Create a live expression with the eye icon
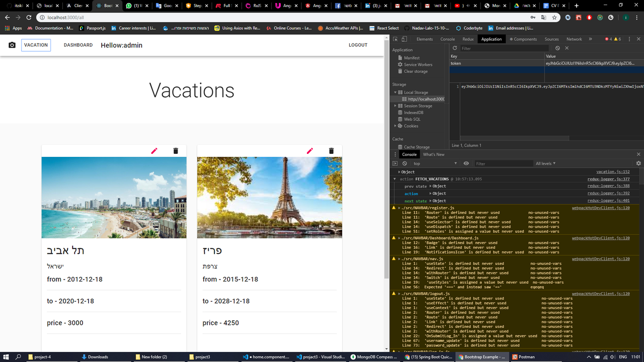Screen dimensions: 644x362 click(466, 163)
